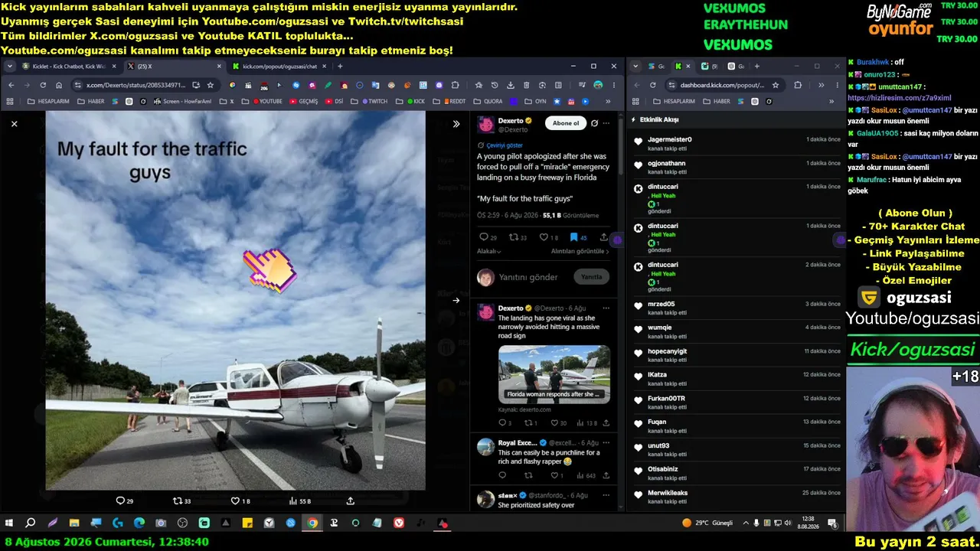Show more bookmarks chevron in left browser
This screenshot has width=980, height=551.
(x=609, y=101)
